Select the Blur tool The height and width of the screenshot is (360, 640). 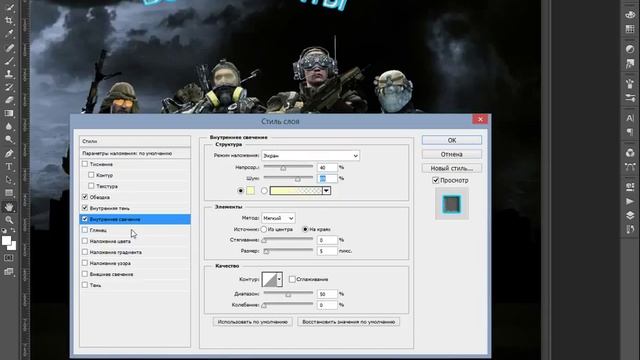(x=9, y=126)
